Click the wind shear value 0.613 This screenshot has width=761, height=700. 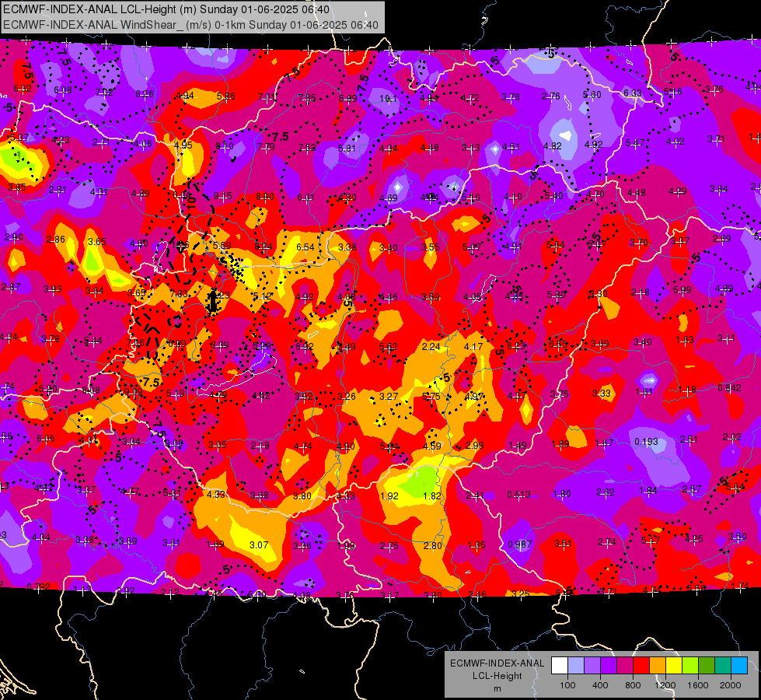click(518, 495)
